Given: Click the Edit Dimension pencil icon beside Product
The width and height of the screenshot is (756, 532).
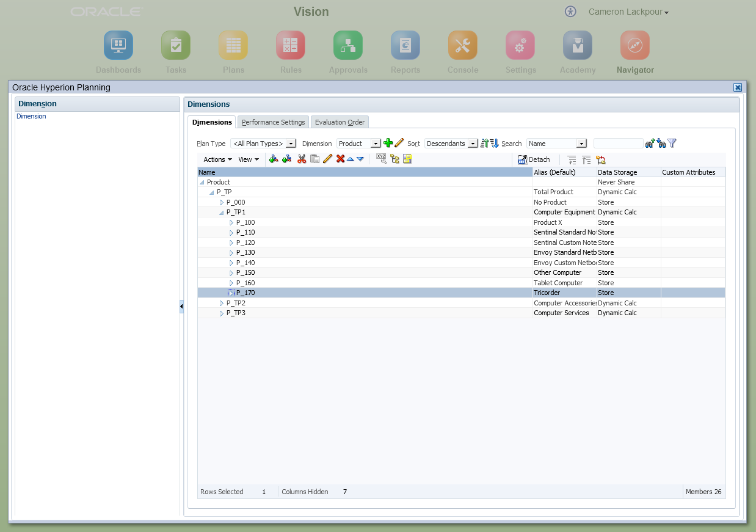Looking at the screenshot, I should pyautogui.click(x=399, y=143).
